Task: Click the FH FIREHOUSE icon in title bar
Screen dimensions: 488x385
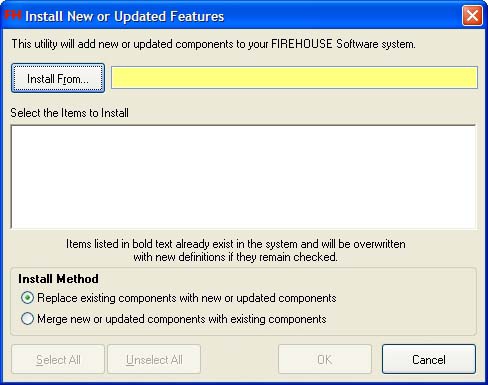Action: 13,15
